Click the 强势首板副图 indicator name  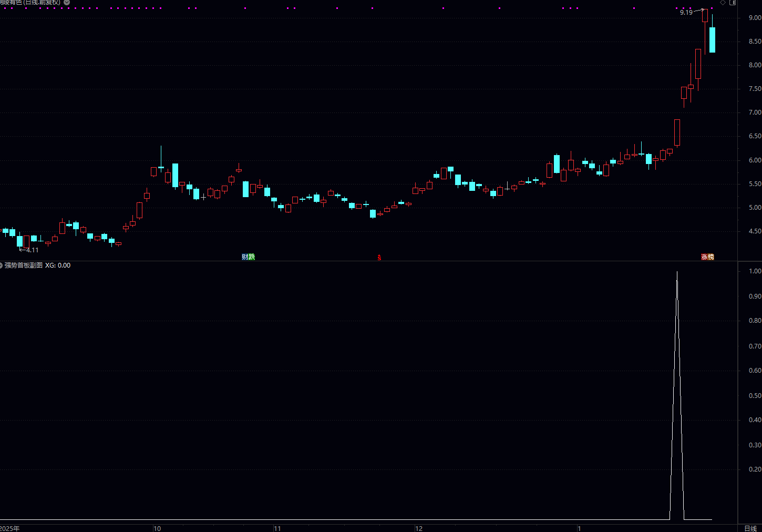coord(24,265)
